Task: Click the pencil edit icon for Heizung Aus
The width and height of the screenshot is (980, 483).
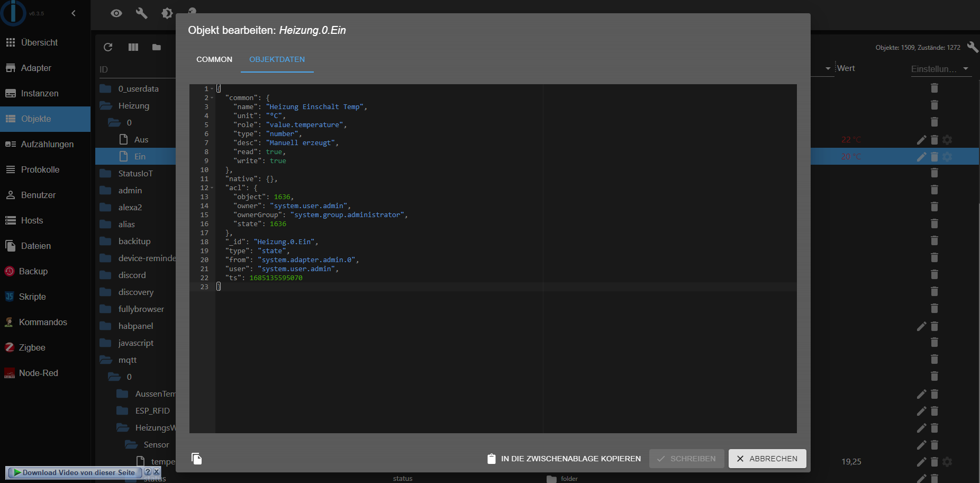Action: click(x=921, y=140)
